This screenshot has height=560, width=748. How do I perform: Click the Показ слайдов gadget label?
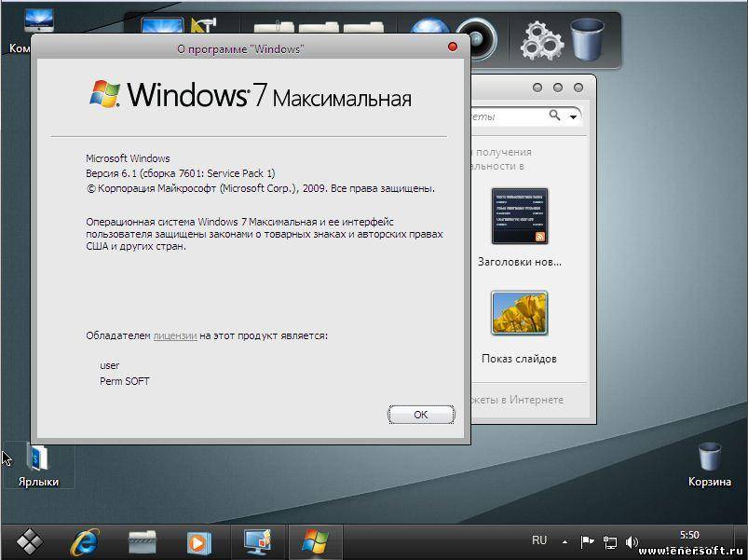point(519,359)
